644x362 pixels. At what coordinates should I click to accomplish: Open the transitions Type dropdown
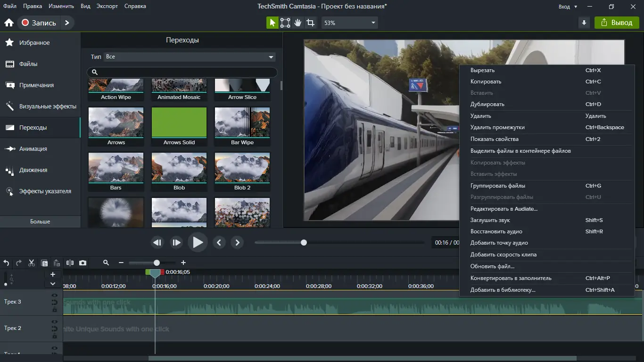[189, 57]
